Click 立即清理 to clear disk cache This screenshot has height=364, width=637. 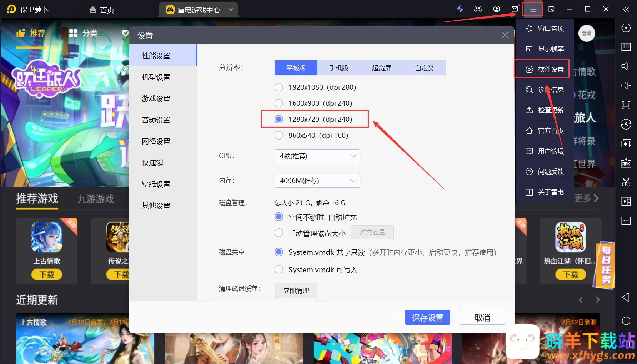pos(296,290)
